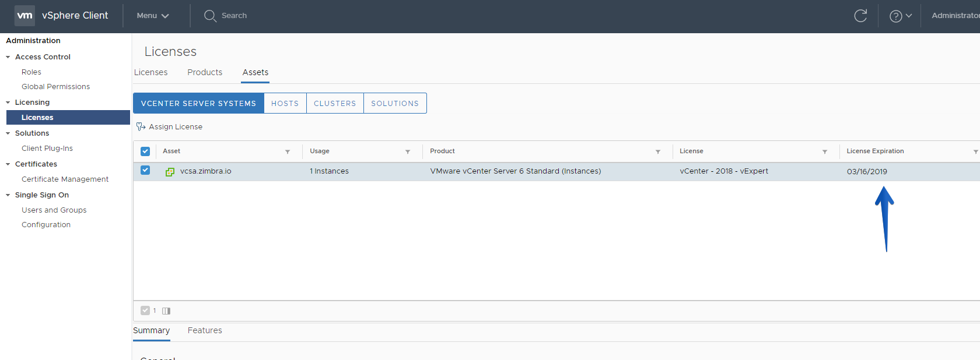Sort by the License Expiration header
980x360 pixels.
coord(875,151)
